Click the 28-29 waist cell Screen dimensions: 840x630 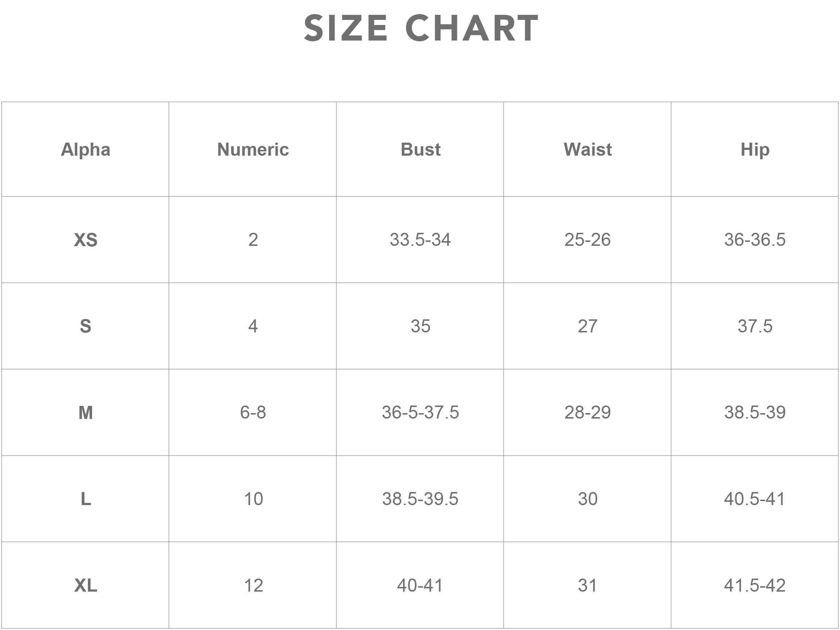pyautogui.click(x=588, y=412)
